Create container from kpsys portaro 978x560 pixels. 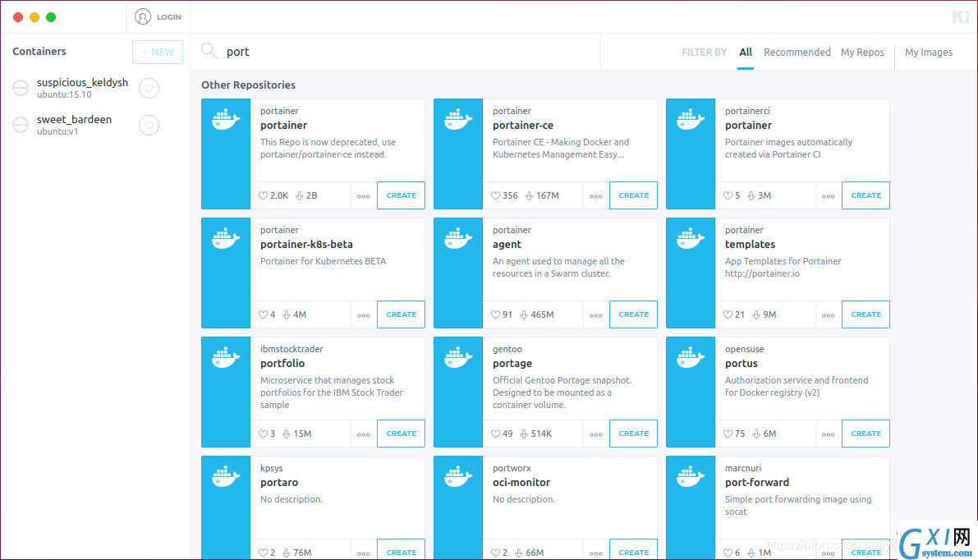pos(401,550)
